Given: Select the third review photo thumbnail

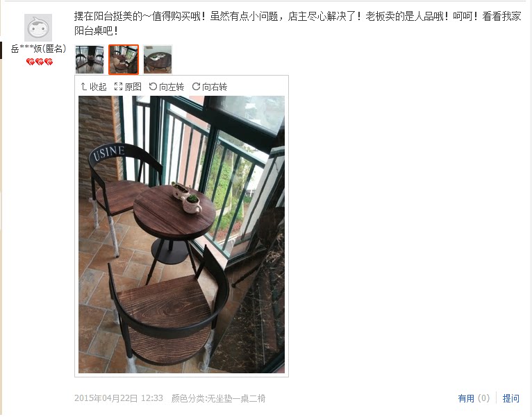Looking at the screenshot, I should (x=158, y=60).
